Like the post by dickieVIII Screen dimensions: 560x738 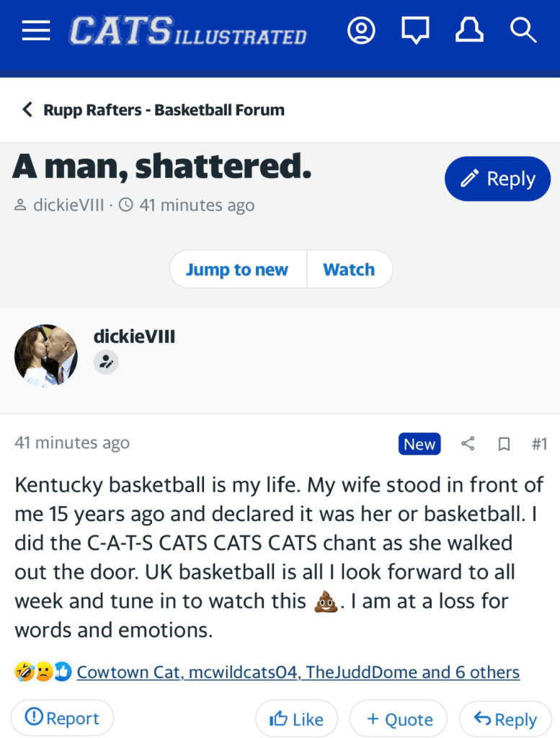(296, 719)
